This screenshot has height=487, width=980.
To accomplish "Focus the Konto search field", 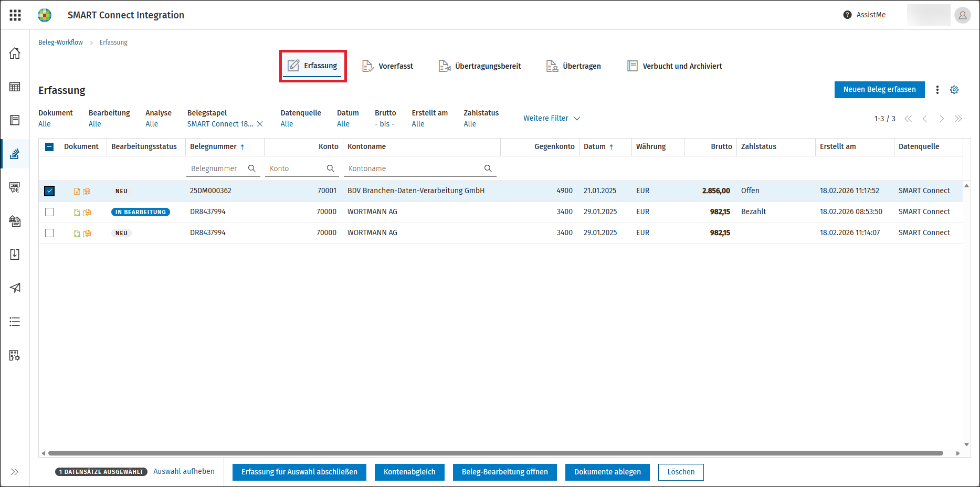I will tap(302, 168).
